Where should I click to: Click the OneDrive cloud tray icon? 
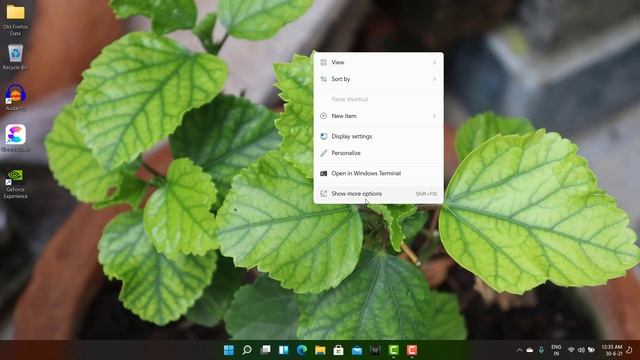coord(529,350)
